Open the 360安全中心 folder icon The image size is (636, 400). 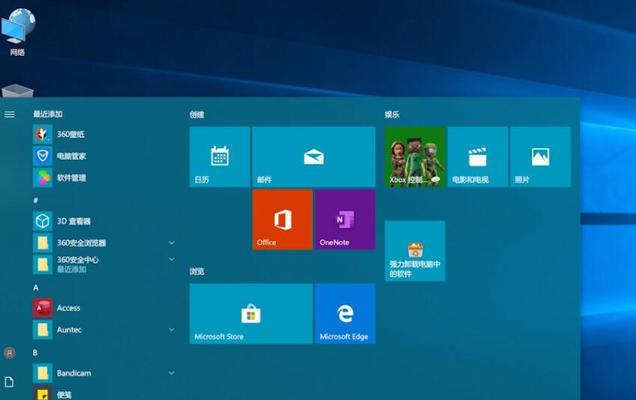[43, 264]
